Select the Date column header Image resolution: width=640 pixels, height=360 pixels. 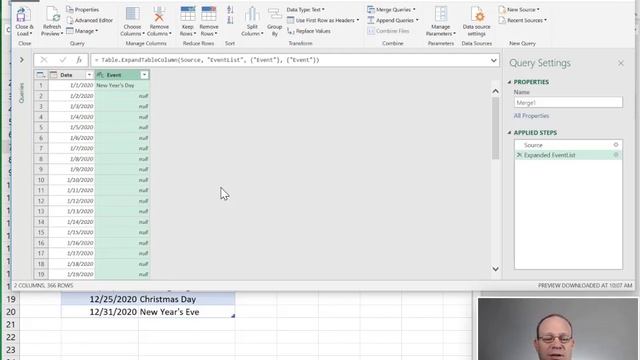66,75
